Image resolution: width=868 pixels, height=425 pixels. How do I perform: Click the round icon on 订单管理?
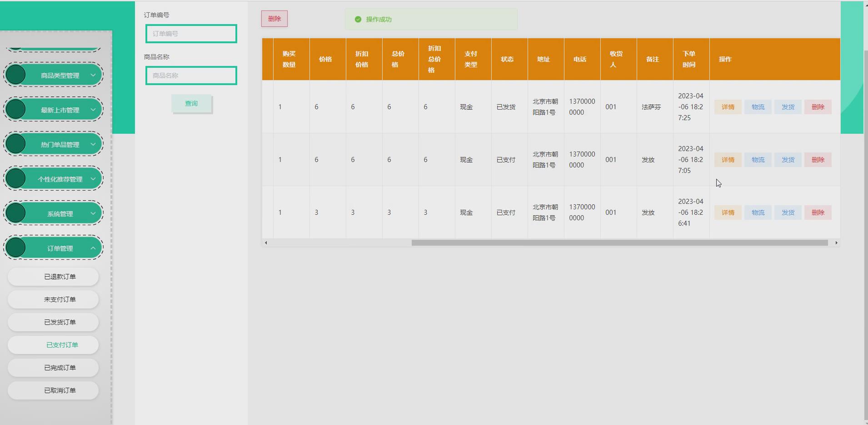(x=16, y=247)
